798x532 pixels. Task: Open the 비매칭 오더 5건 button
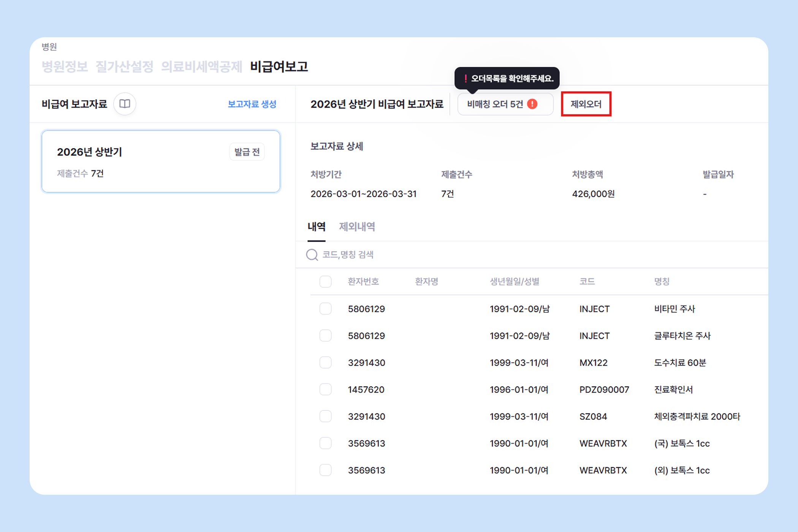pos(495,104)
